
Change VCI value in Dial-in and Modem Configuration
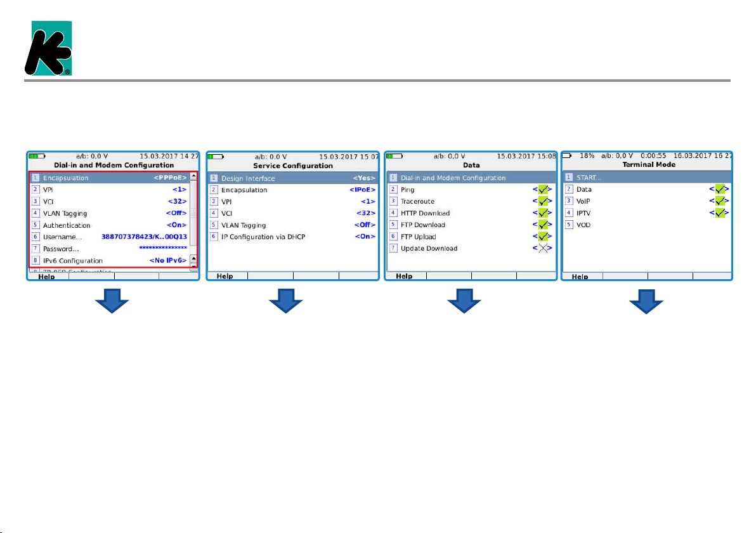coord(178,201)
